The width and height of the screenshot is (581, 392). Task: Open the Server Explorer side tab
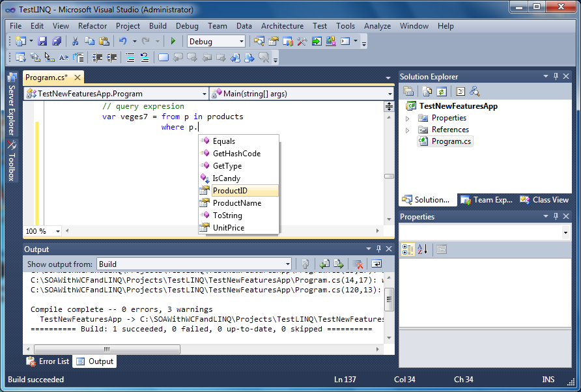tap(12, 104)
